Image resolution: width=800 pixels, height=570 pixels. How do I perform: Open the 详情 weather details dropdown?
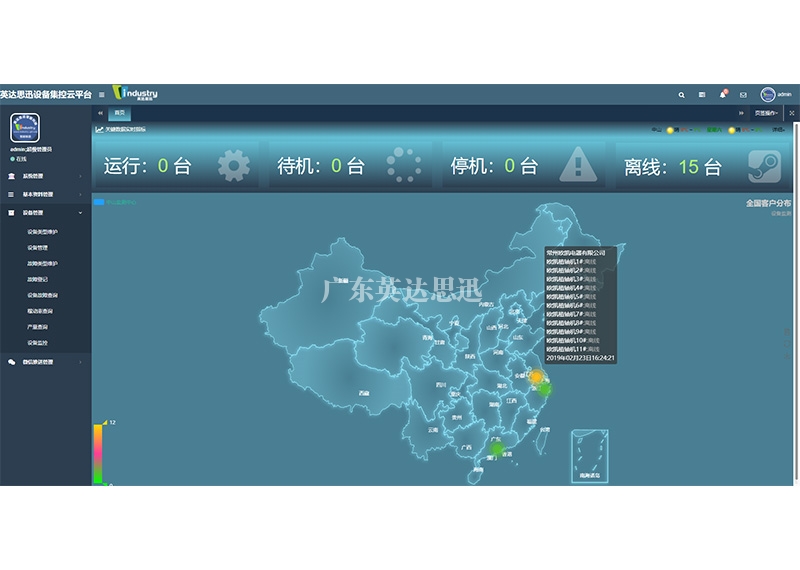[779, 130]
